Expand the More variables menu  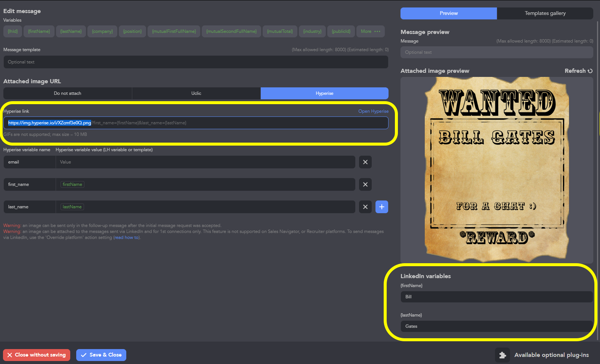[370, 31]
